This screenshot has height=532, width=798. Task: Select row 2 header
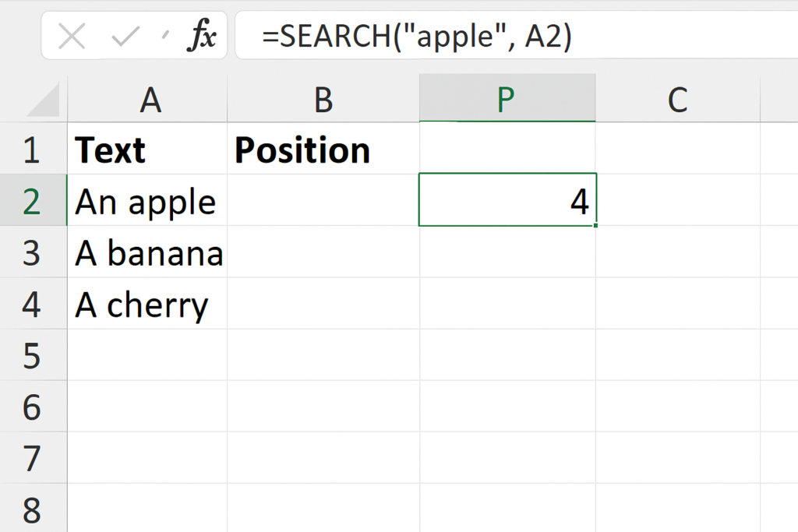tap(32, 201)
